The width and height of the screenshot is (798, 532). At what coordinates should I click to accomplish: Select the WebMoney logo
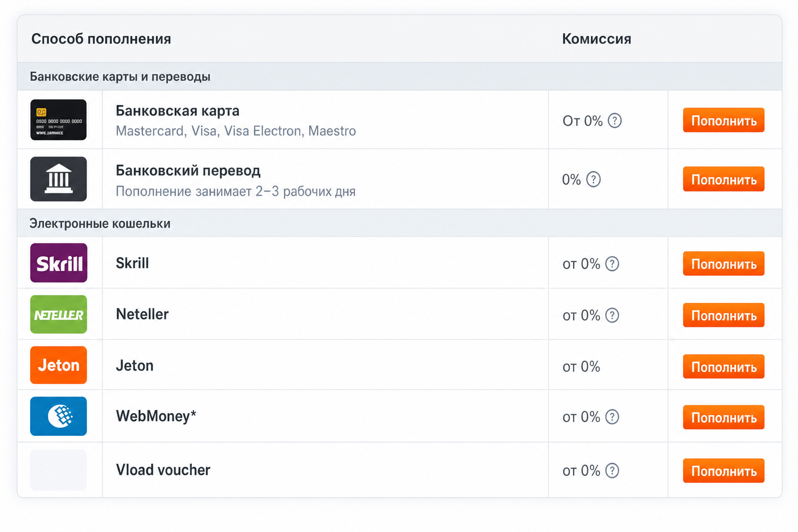[x=59, y=416]
